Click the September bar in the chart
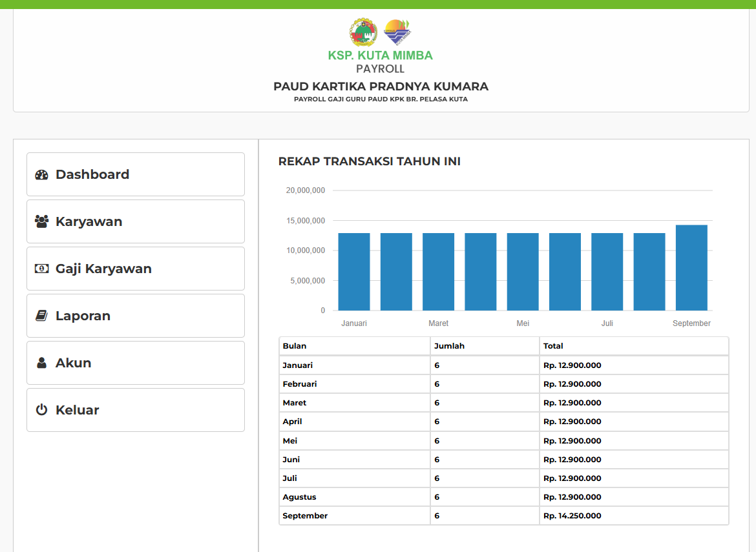 tap(691, 268)
